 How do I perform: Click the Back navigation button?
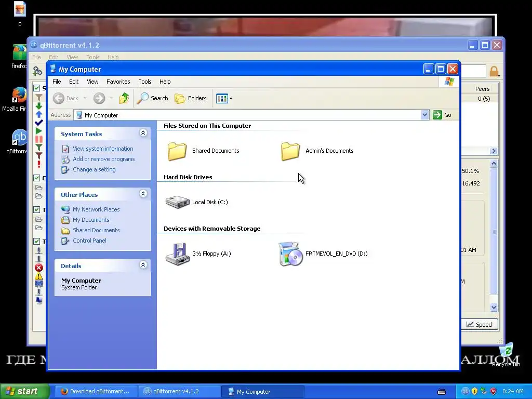tap(66, 98)
